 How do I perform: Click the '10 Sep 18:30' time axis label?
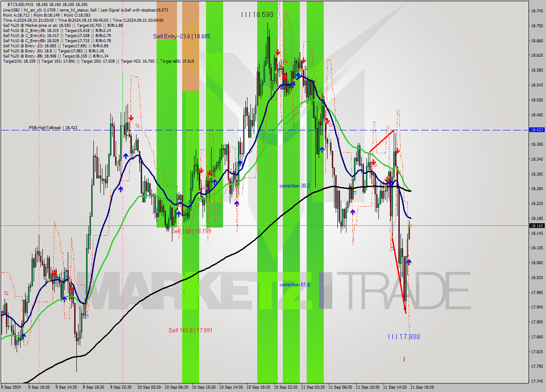[x=258, y=387]
